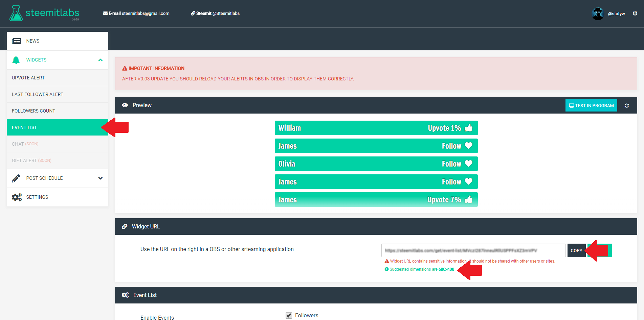The width and height of the screenshot is (644, 320).
Task: Click thumbs-up icon on William row
Action: pos(468,128)
